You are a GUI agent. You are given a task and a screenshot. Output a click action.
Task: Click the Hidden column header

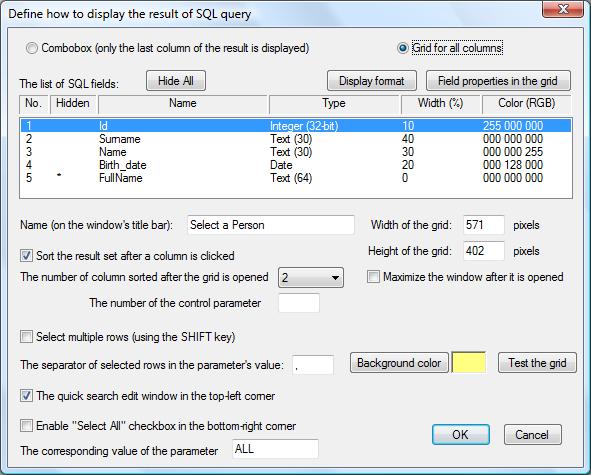(73, 104)
